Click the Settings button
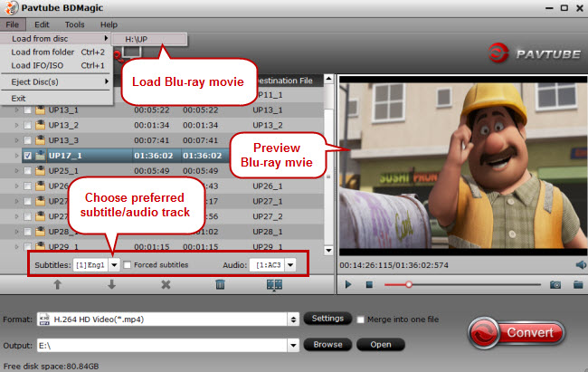Viewport: 588px width, 372px height. coord(327,319)
